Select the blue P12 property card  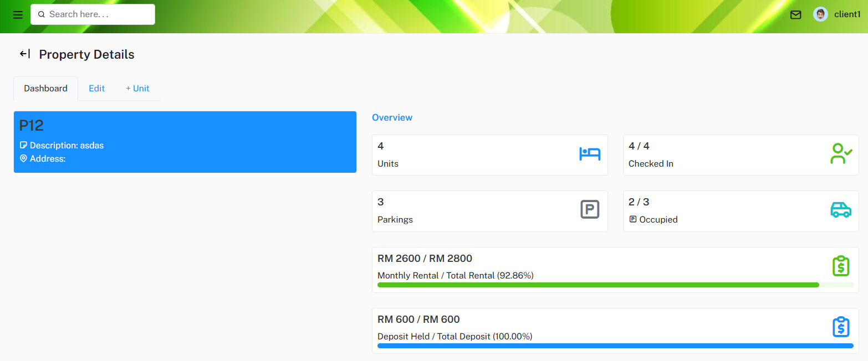click(185, 142)
